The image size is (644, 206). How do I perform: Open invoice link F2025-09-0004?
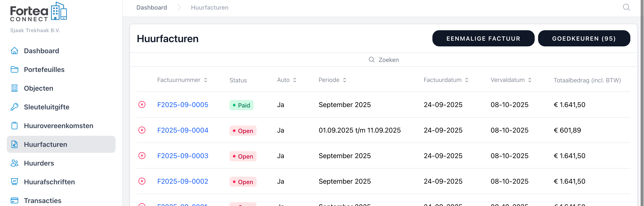coord(182,130)
